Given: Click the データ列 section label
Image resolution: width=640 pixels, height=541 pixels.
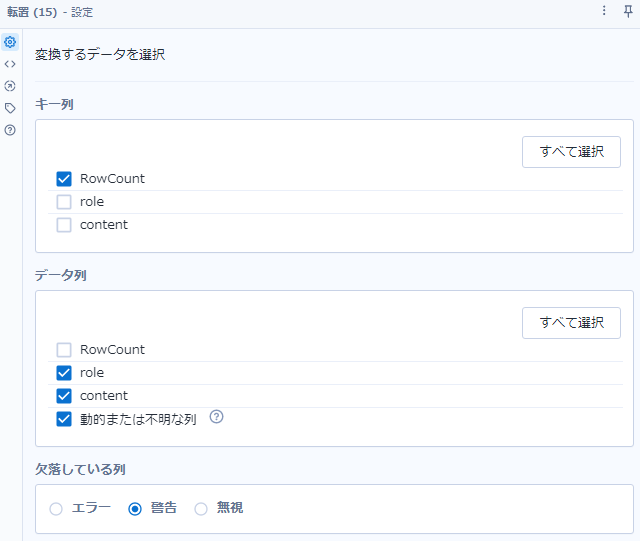Looking at the screenshot, I should click(60, 275).
